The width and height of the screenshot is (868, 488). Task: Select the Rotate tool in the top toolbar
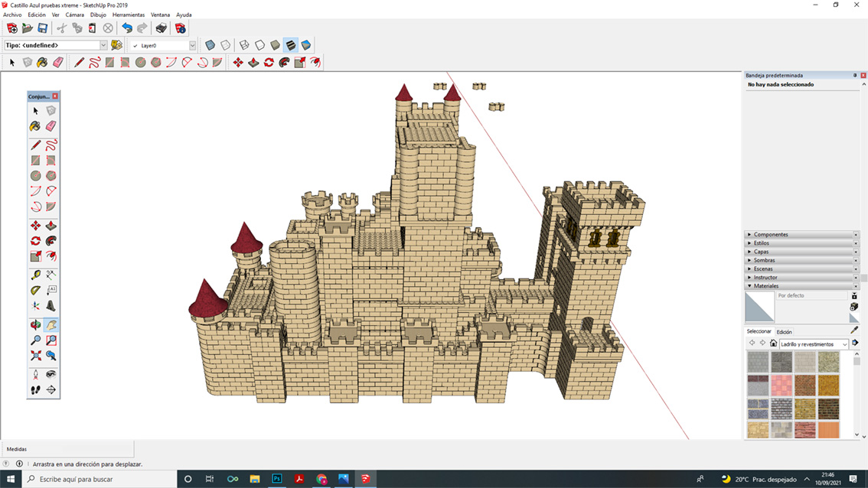269,63
